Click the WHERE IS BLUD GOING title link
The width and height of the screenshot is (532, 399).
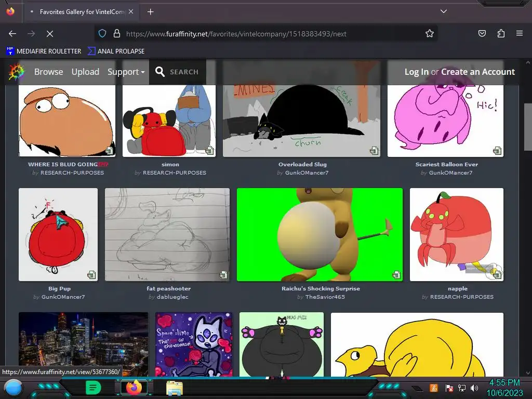coord(68,164)
